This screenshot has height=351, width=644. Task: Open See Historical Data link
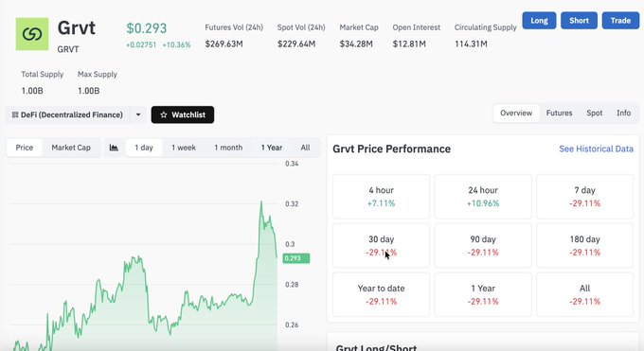point(596,149)
